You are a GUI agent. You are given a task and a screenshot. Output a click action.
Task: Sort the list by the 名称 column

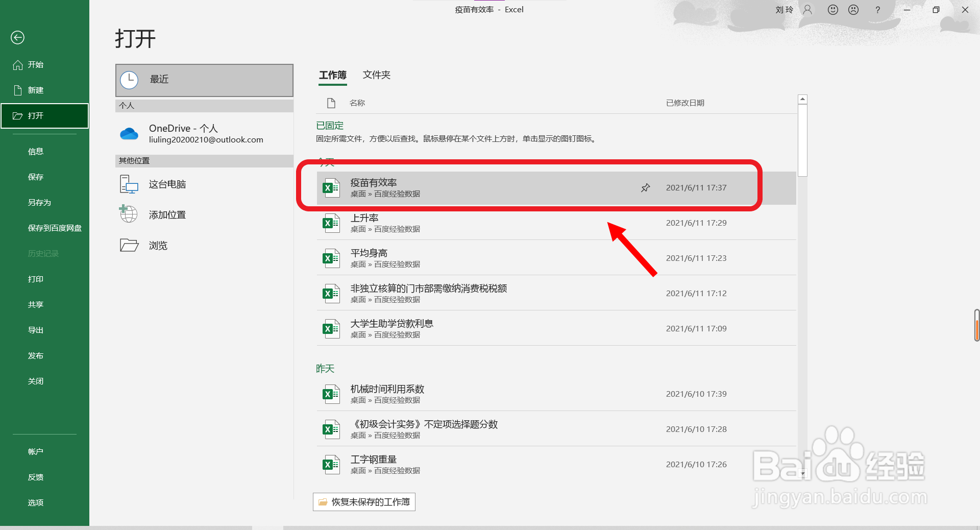[x=357, y=103]
